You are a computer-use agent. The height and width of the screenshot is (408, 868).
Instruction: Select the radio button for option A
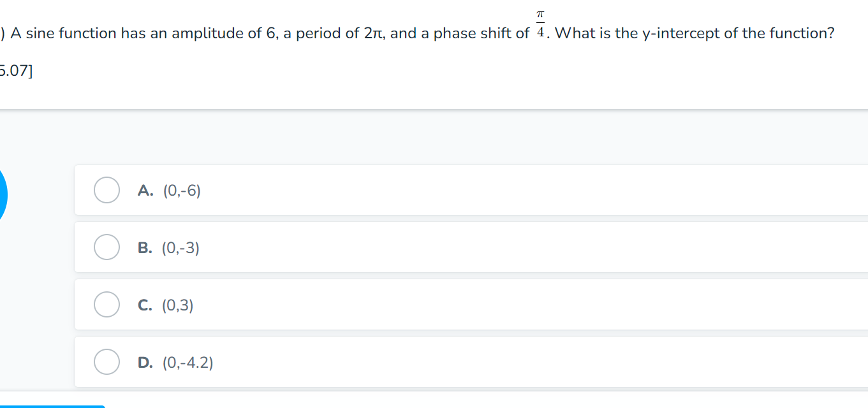click(x=107, y=190)
